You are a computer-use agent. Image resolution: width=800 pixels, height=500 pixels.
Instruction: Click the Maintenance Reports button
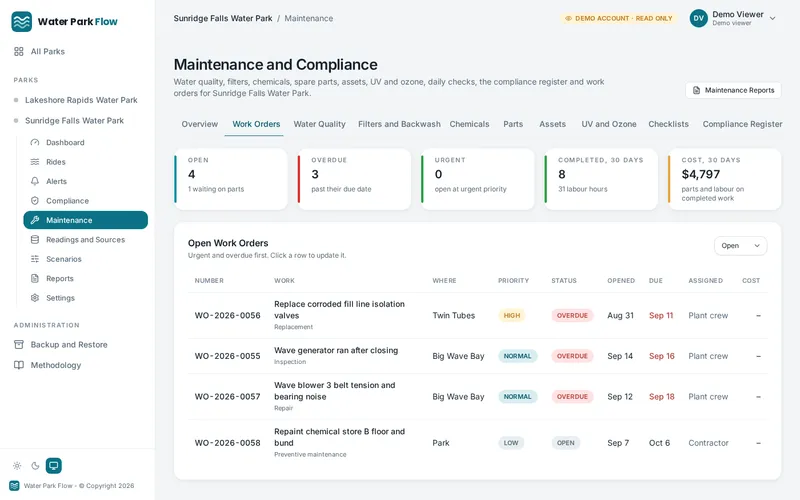coord(733,90)
